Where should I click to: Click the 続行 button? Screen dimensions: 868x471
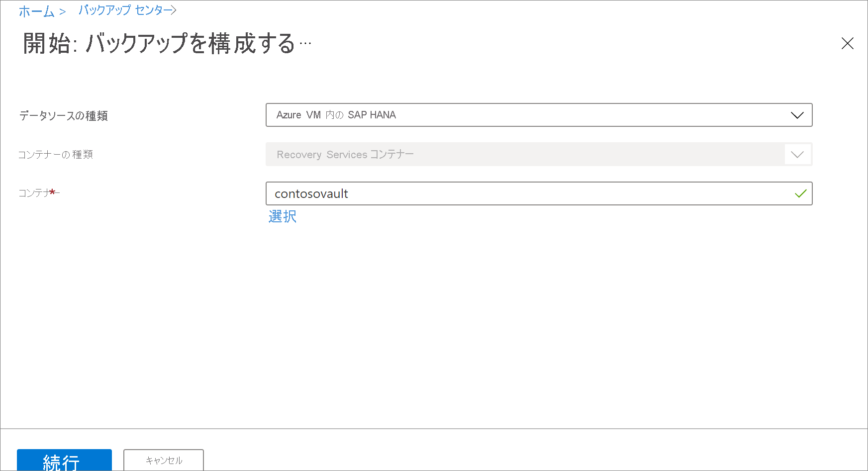pos(64,460)
